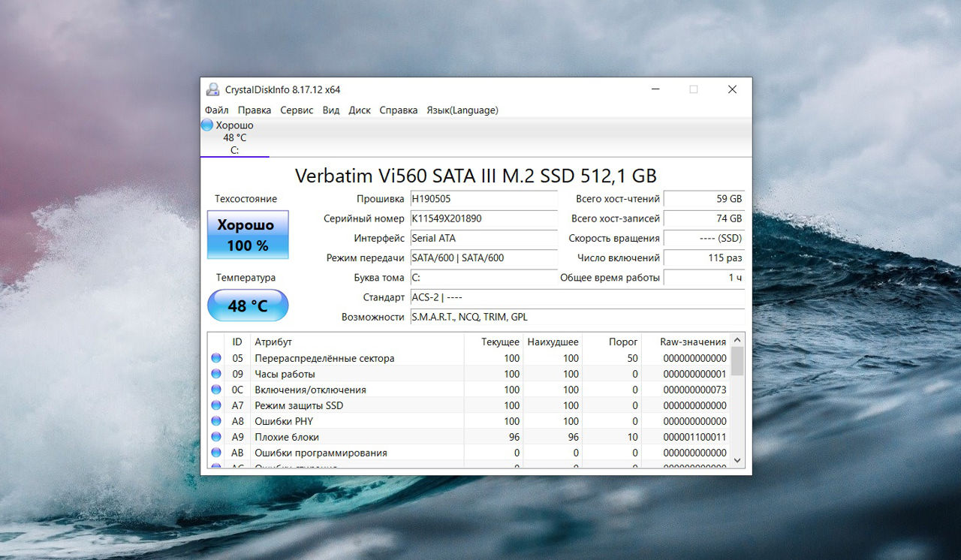Click total host reads value 59 GB
The width and height of the screenshot is (961, 560).
[704, 199]
